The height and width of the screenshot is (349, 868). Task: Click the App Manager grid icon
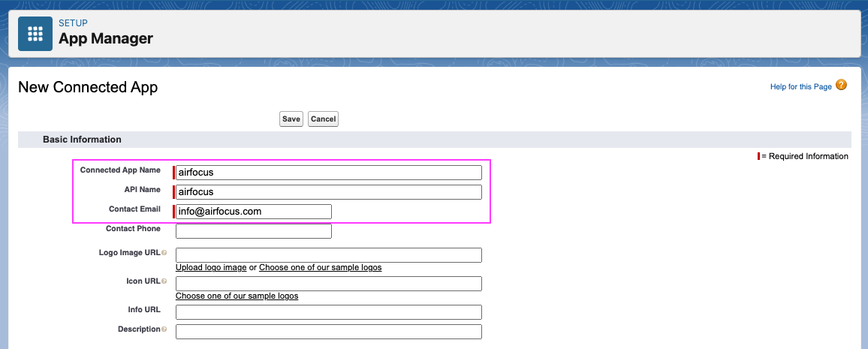pos(35,34)
